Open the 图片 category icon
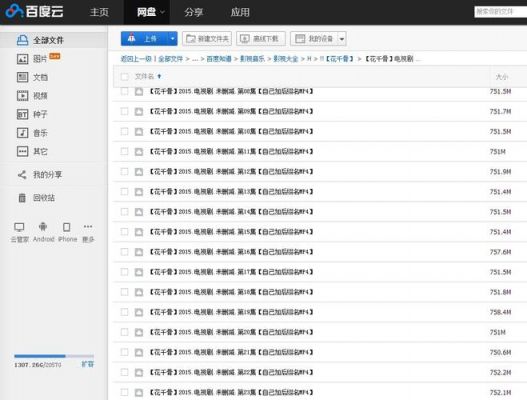Image resolution: width=527 pixels, height=400 pixels. click(x=23, y=59)
